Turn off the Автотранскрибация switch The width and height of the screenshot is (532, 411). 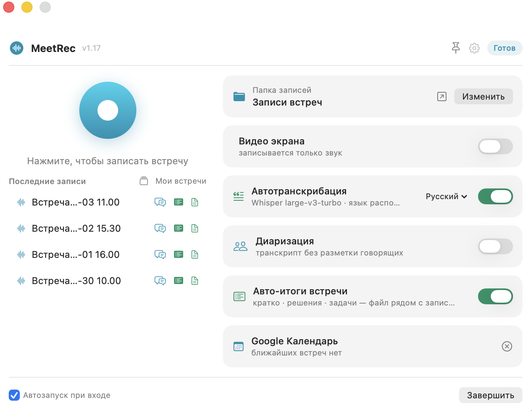click(496, 196)
